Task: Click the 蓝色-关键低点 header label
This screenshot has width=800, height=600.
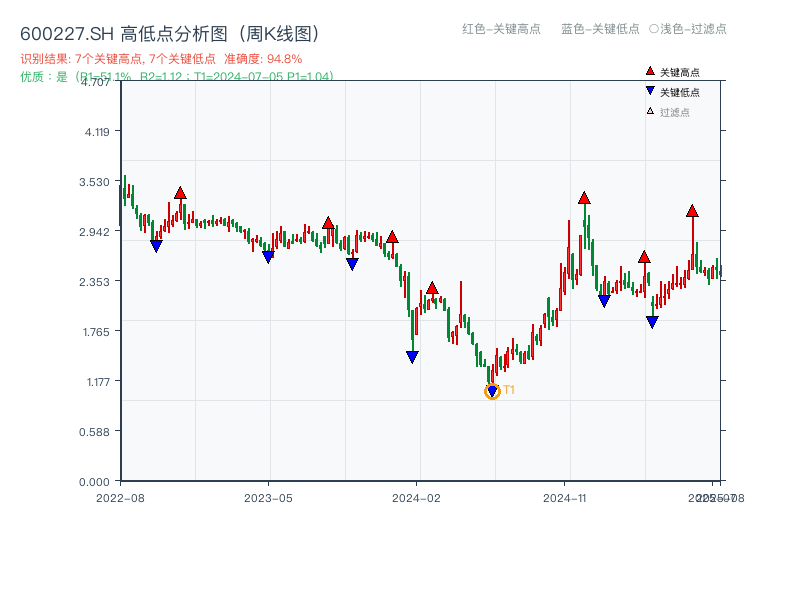Action: [600, 29]
